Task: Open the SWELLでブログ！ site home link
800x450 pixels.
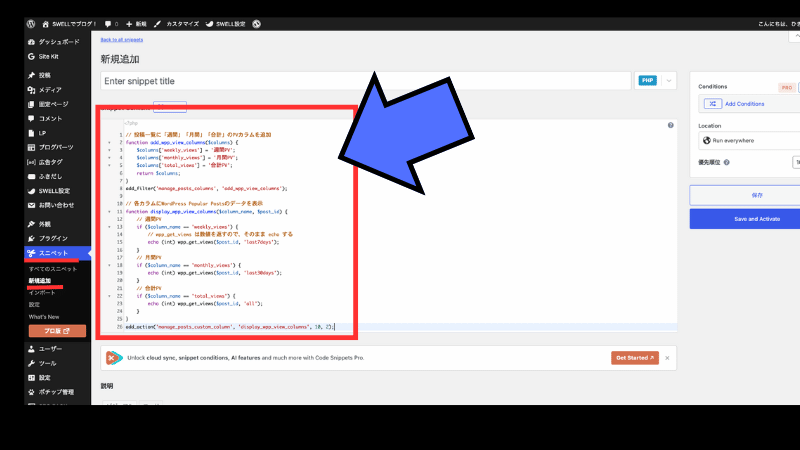Action: tap(69, 24)
